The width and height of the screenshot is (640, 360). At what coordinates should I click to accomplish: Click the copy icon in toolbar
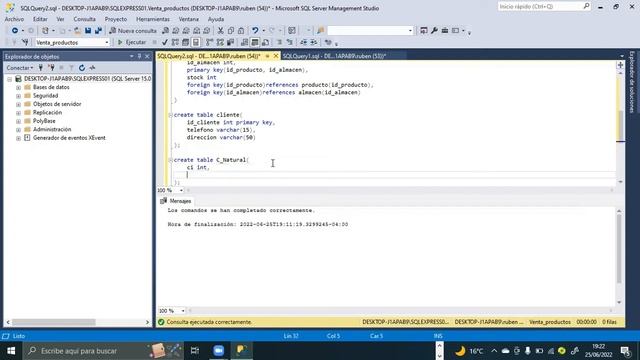click(x=231, y=31)
